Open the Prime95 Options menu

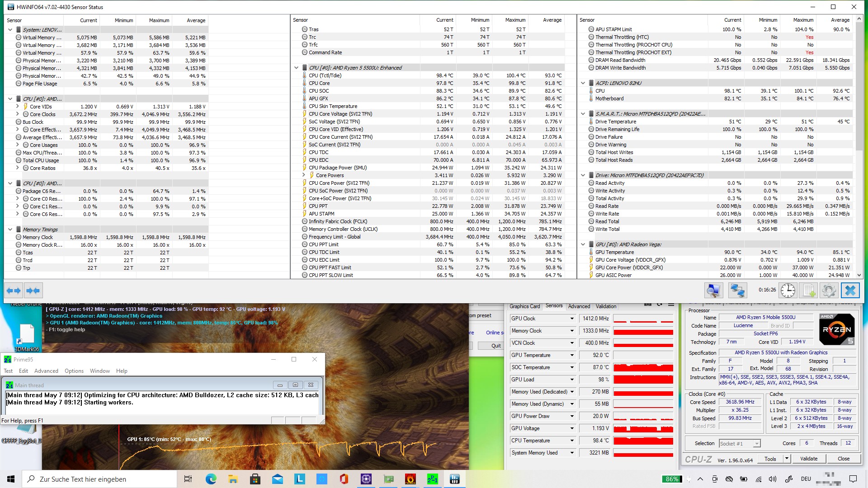tap(74, 371)
